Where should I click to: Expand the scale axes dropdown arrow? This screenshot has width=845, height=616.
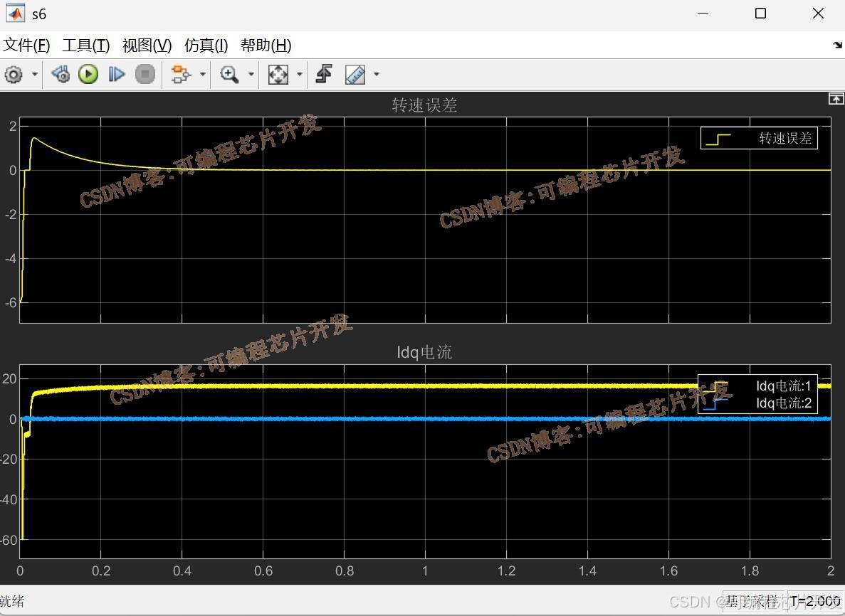tap(300, 74)
